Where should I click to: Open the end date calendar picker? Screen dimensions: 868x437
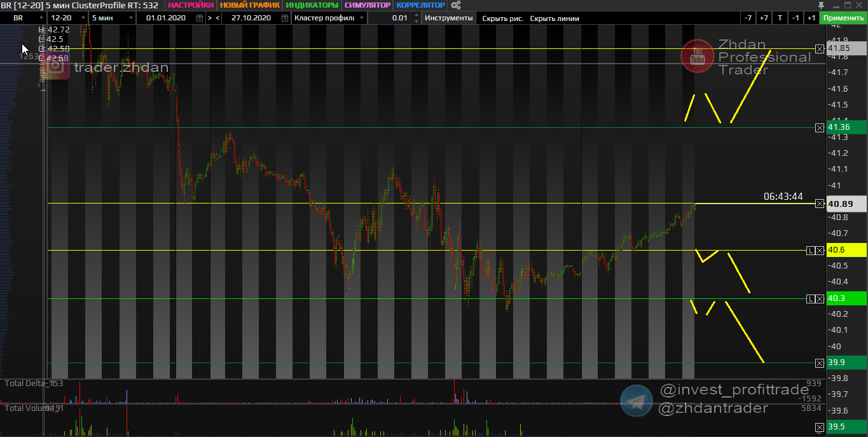point(284,18)
